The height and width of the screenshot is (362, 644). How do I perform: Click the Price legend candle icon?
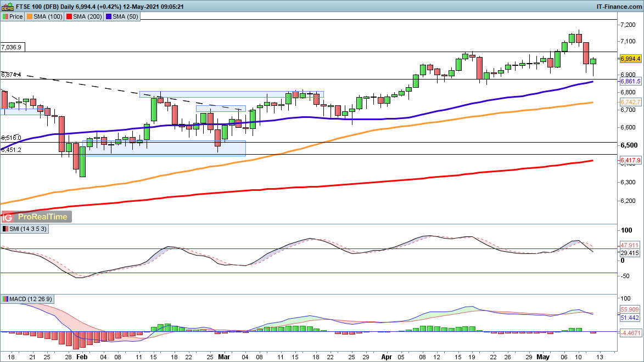click(x=5, y=16)
